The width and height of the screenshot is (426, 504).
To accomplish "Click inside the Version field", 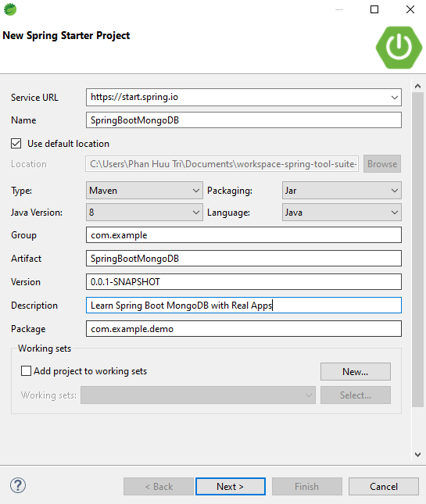I will [244, 282].
